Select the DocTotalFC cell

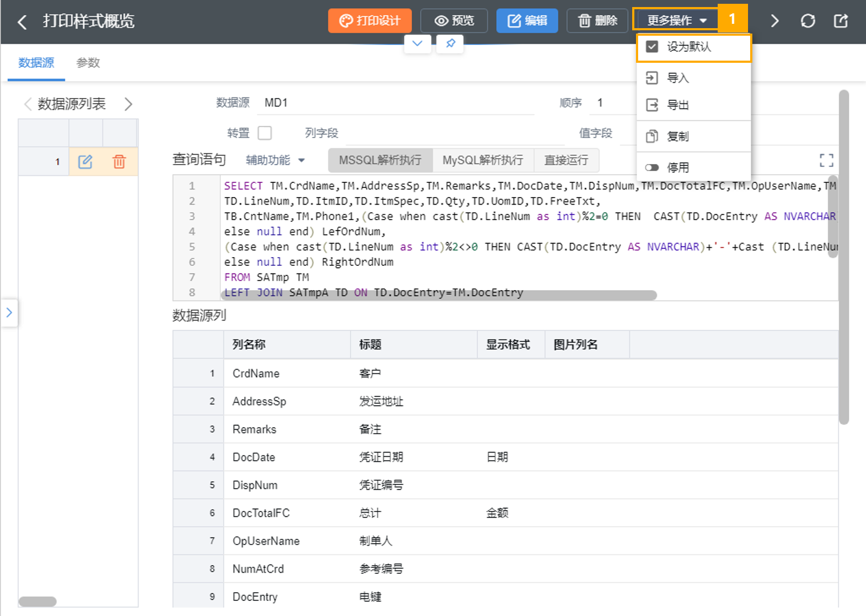click(x=287, y=513)
